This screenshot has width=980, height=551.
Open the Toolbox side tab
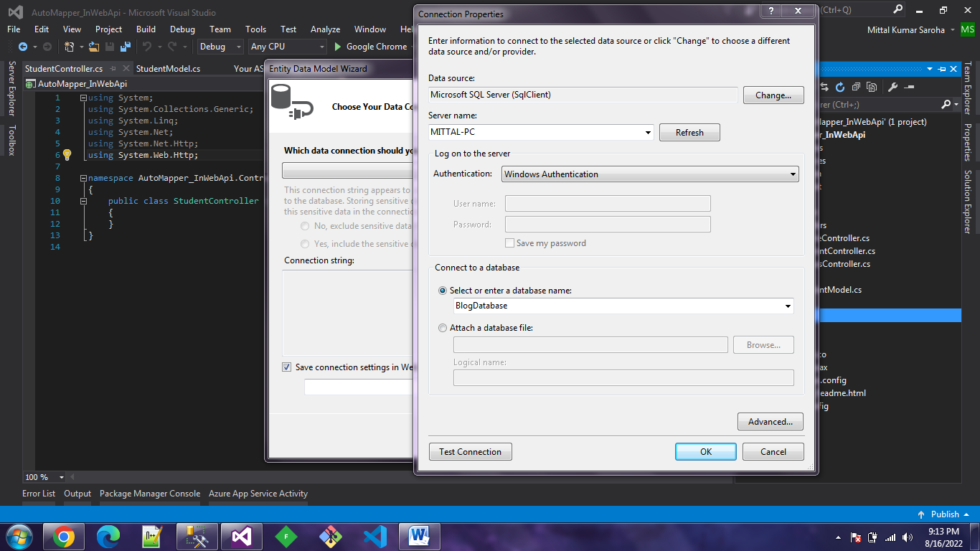pos(11,141)
